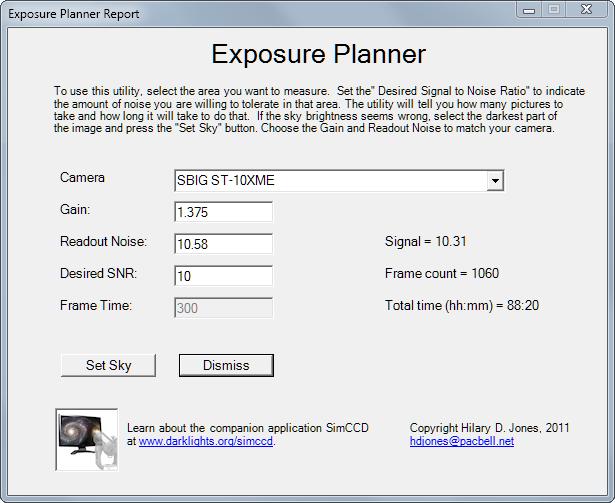Click the disabled maximize window button
The height and width of the screenshot is (503, 615).
[x=554, y=10]
